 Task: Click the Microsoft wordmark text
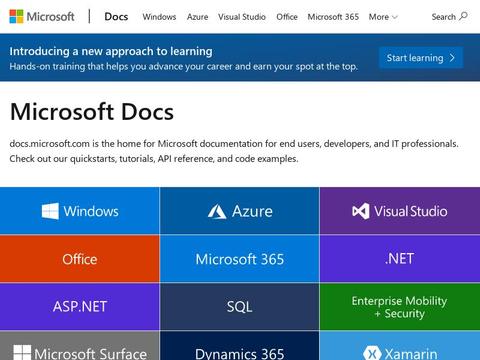click(50, 16)
